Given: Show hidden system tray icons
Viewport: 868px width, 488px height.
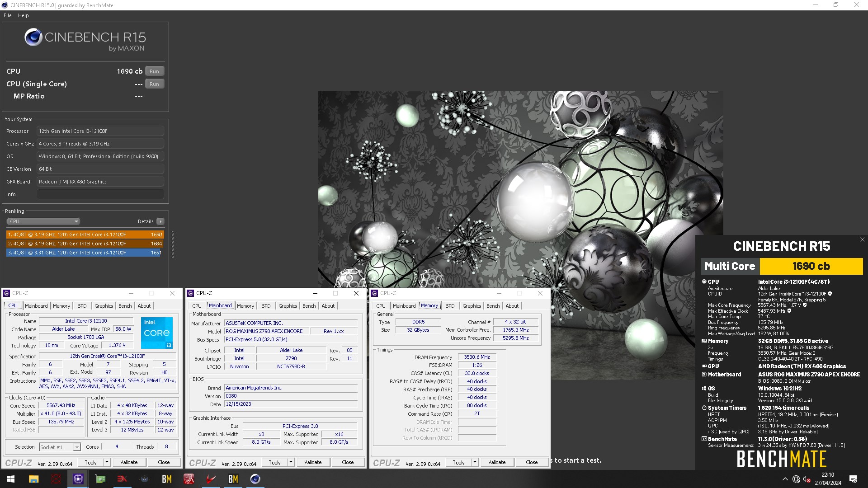Looking at the screenshot, I should 785,479.
